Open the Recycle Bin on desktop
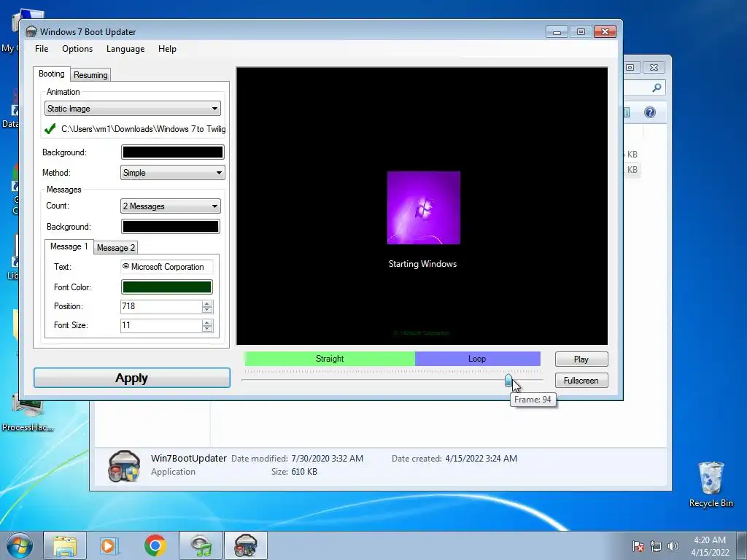 tap(711, 485)
